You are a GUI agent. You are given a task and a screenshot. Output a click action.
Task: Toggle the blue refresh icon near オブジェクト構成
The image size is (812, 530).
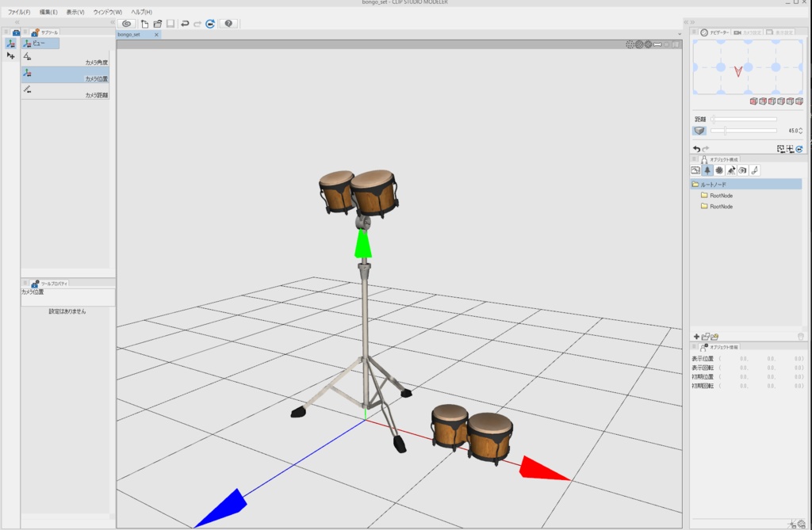[799, 147]
